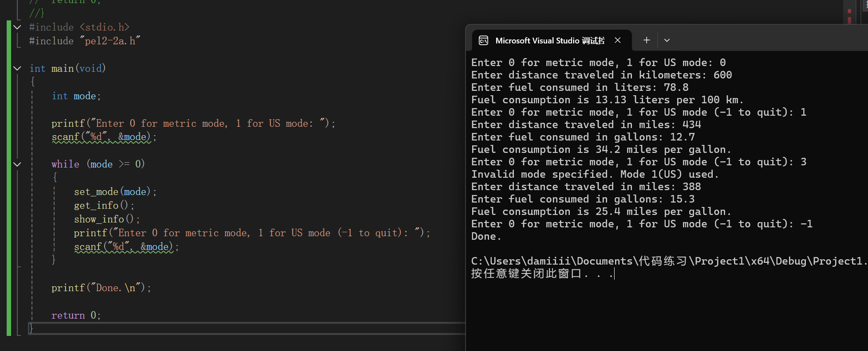This screenshot has height=351, width=868.
Task: Place cursor on set_mode(mode) call
Action: click(x=115, y=192)
